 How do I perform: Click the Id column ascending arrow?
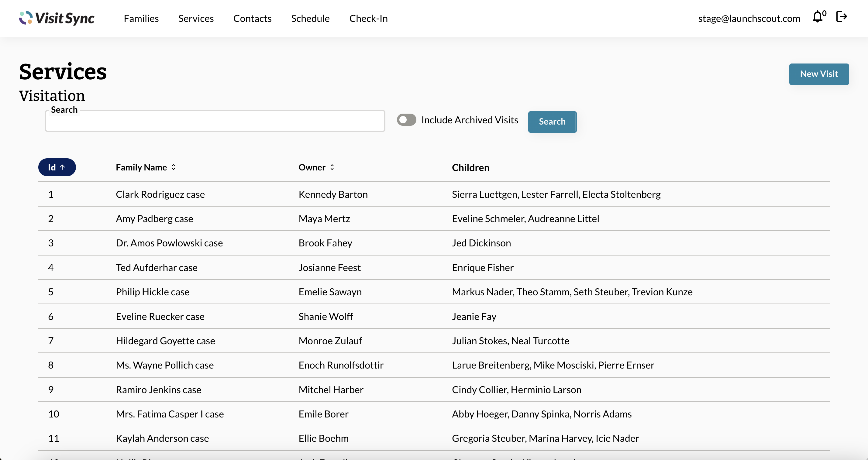tap(62, 167)
